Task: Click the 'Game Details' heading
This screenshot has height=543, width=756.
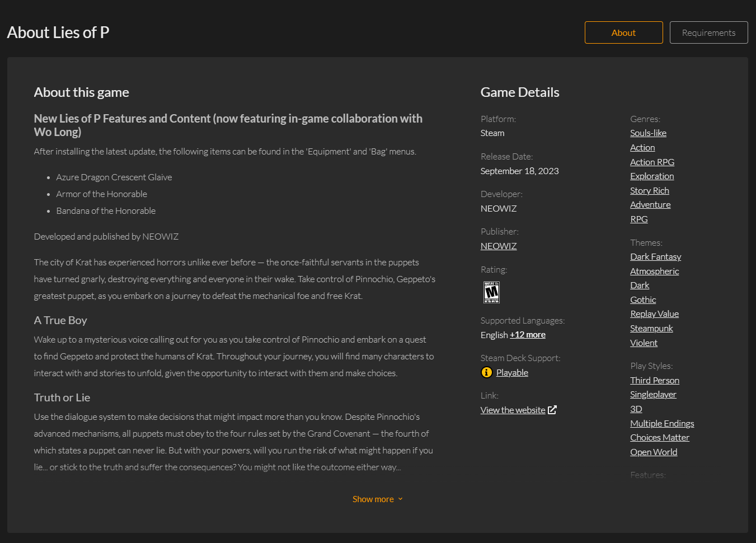Action: (x=520, y=92)
